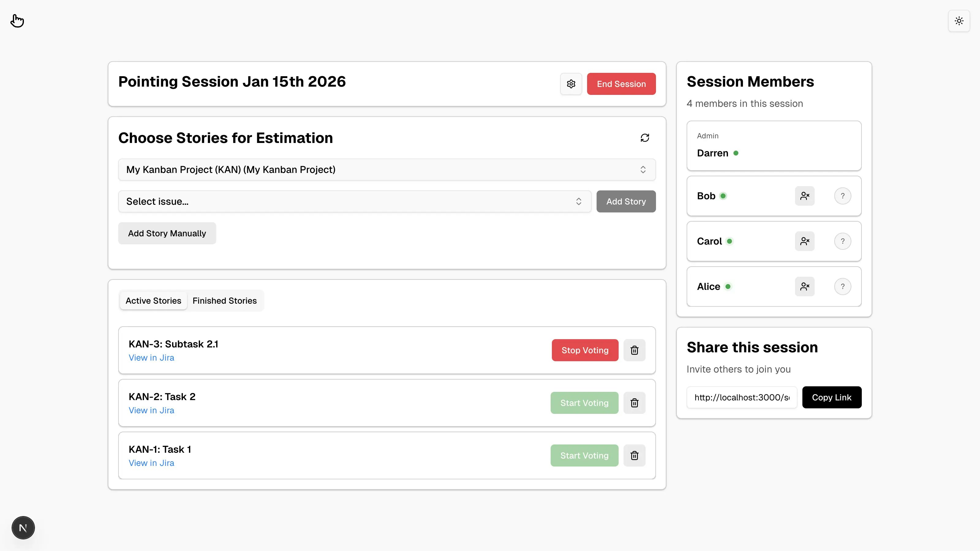Delete KAN-1: Task 1 via trash icon

tap(634, 455)
